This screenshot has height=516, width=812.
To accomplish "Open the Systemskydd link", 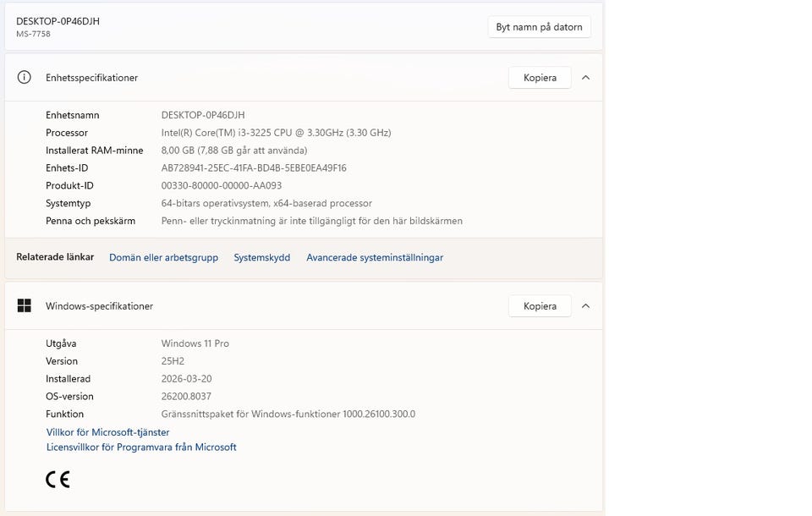I will [261, 258].
